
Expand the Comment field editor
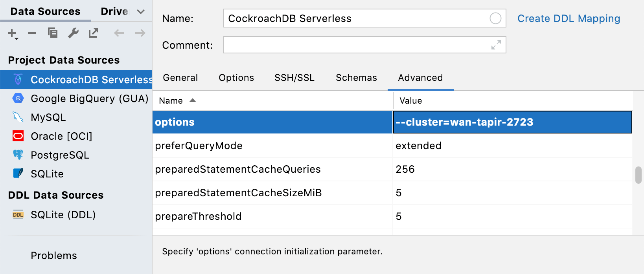[x=496, y=45]
